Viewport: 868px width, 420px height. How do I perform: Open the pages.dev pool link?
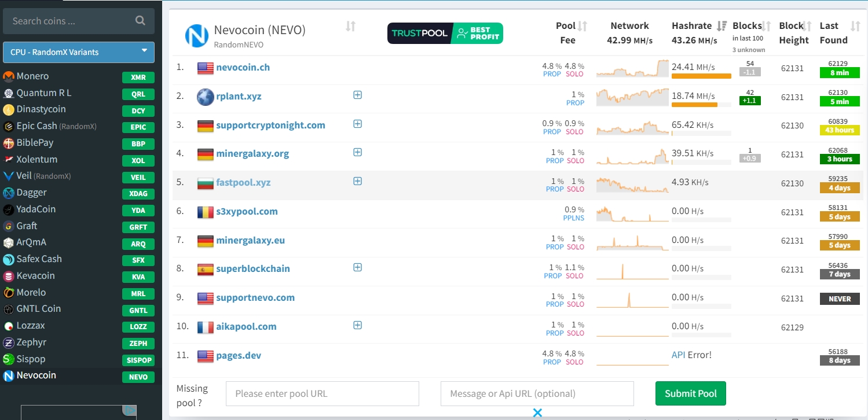239,355
